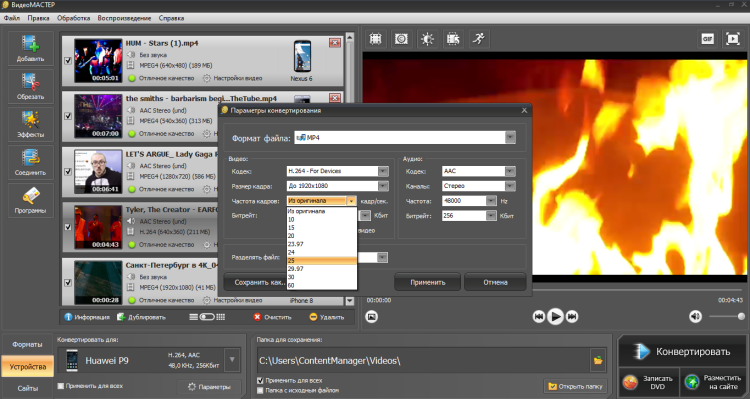Expand the Huawei P9 device dropdown
Screen dimensions: 750x399
point(232,360)
